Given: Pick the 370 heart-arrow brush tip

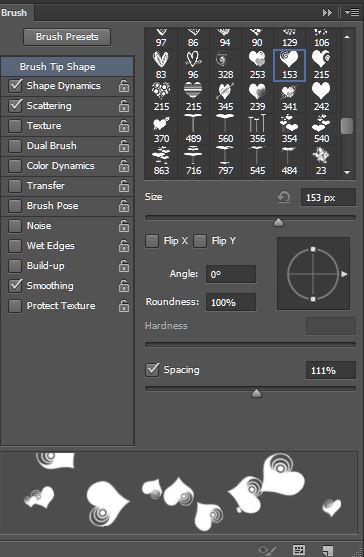Looking at the screenshot, I should click(x=161, y=128).
